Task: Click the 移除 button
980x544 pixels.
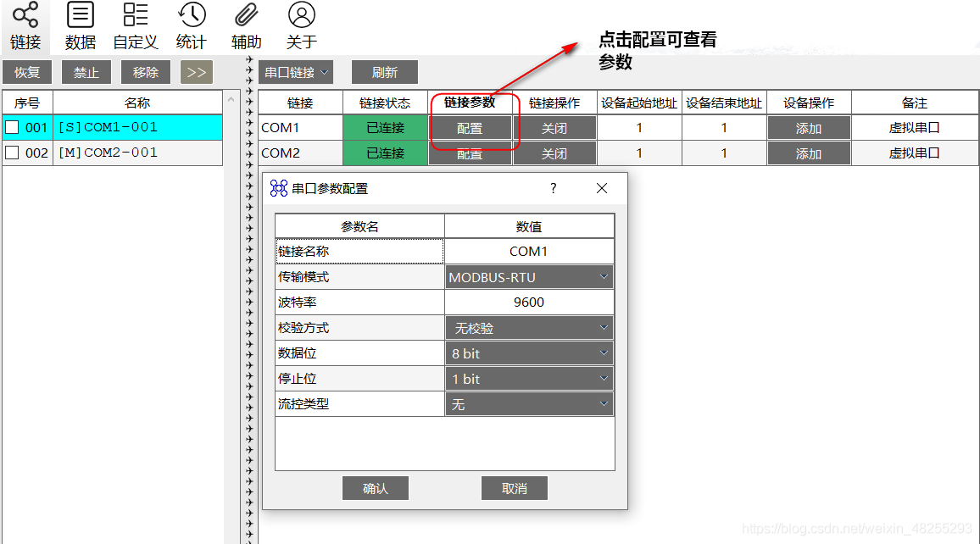Action: pos(146,73)
